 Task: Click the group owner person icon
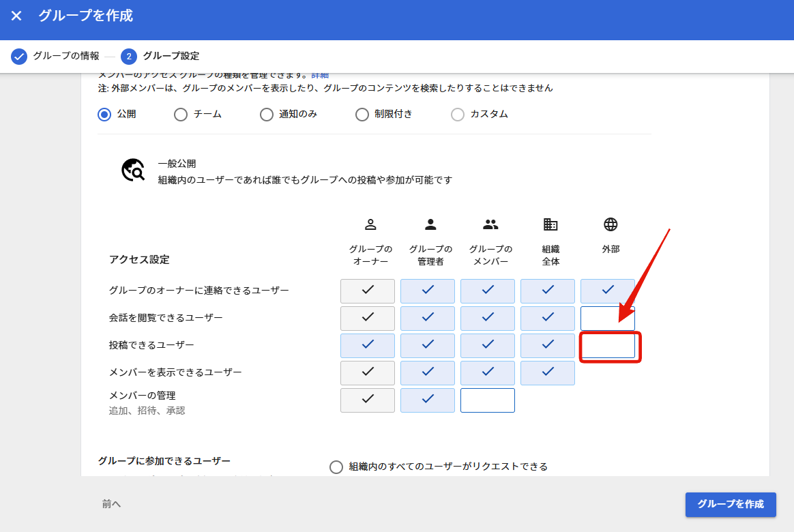point(370,224)
